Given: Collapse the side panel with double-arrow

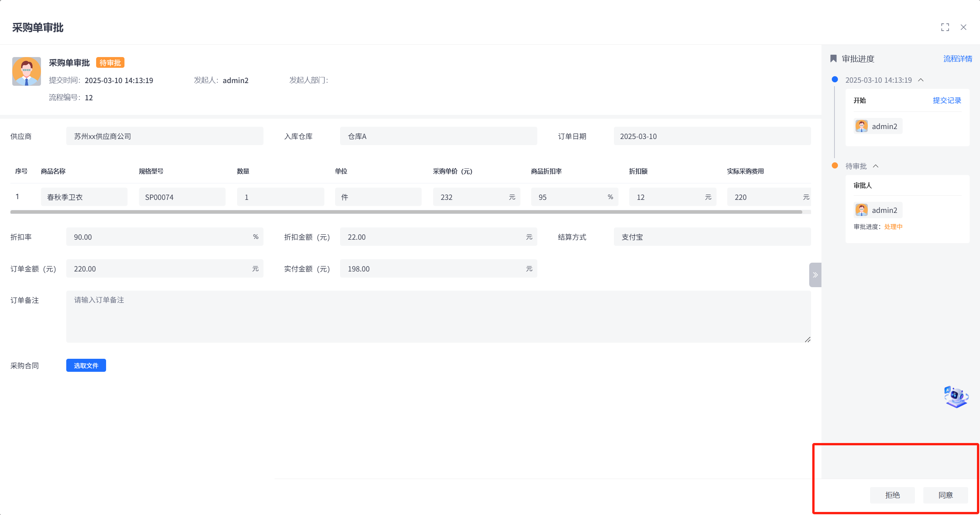Looking at the screenshot, I should tap(815, 275).
